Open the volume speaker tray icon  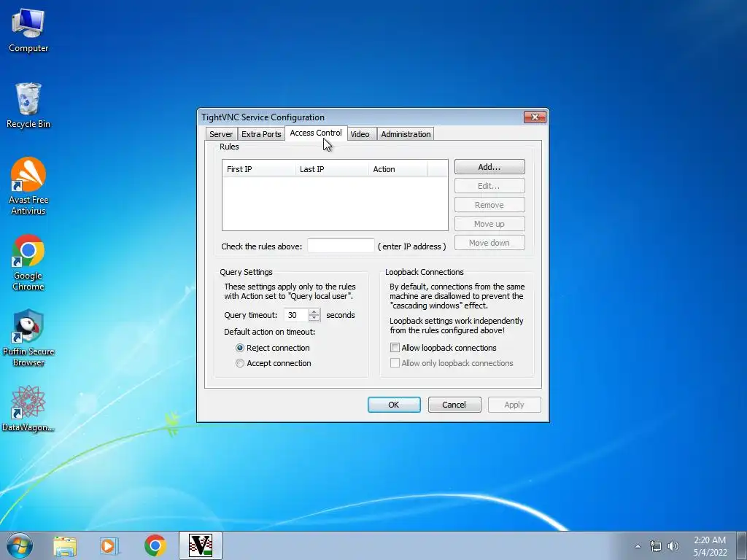click(673, 546)
